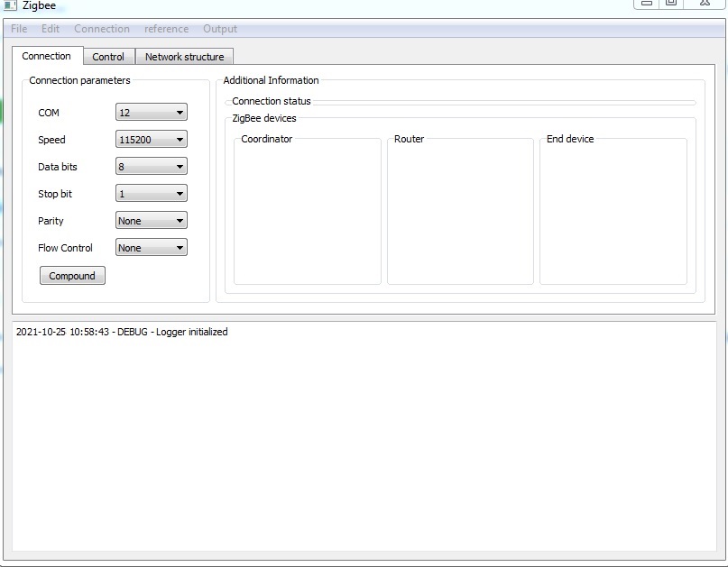Click the Zigbee app icon in title bar

coord(9,5)
